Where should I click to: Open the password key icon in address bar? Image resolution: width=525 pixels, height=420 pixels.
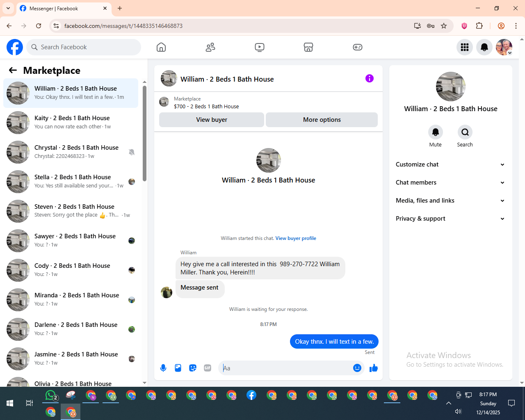click(431, 26)
